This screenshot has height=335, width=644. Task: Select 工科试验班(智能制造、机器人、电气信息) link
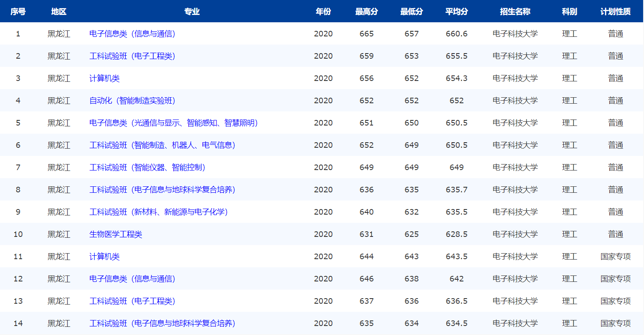[x=163, y=145]
